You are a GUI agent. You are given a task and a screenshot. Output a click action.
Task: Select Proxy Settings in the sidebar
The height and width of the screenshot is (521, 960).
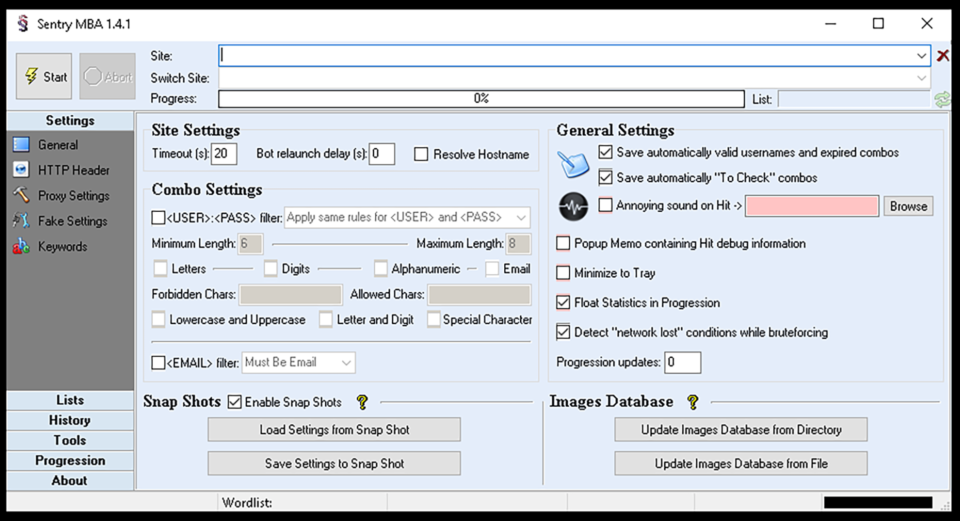73,196
